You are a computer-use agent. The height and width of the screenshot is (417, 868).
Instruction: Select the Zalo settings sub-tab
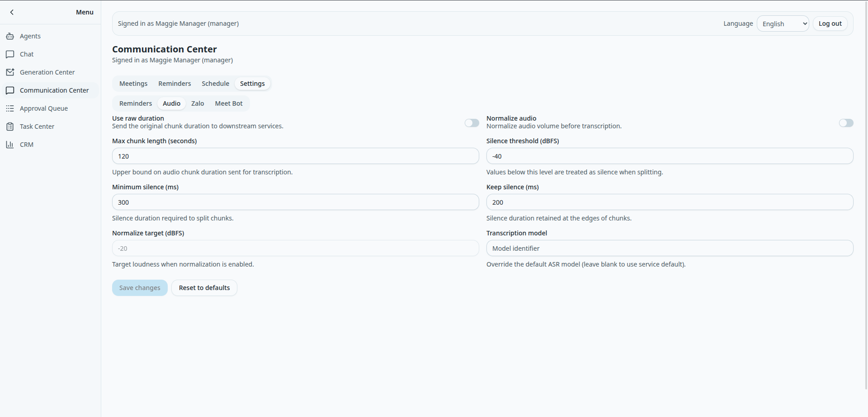click(x=198, y=103)
